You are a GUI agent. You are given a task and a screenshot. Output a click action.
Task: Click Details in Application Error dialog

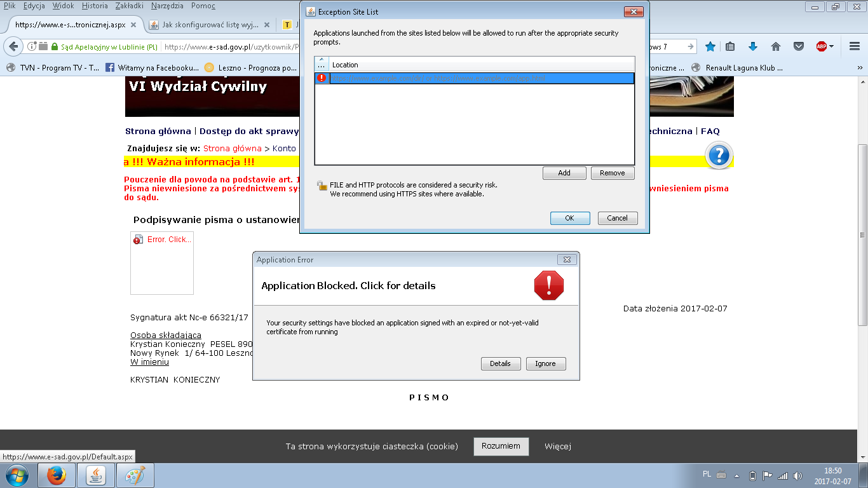[500, 363]
